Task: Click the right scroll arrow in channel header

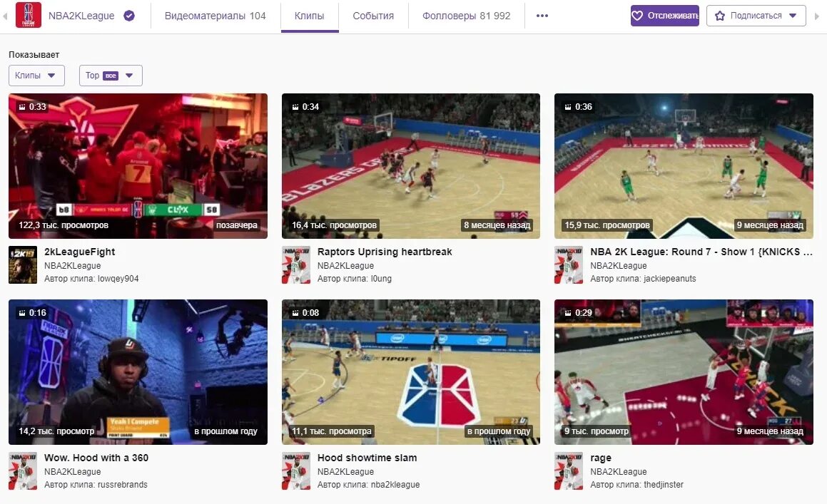Action: coord(817,16)
